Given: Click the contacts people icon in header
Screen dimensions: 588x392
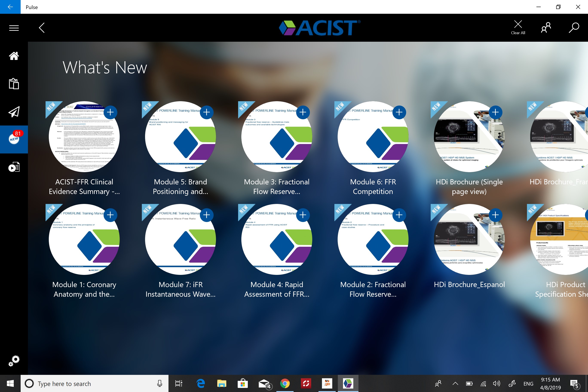Looking at the screenshot, I should [546, 28].
